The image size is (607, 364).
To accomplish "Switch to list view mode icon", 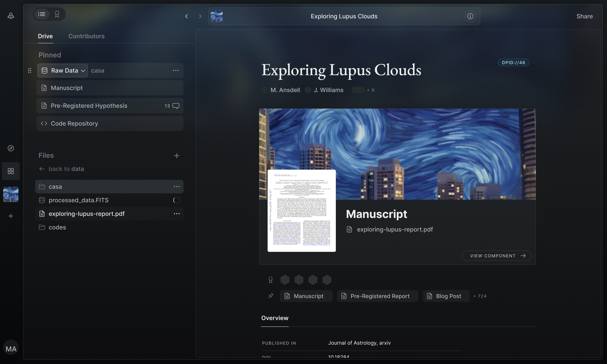I will [41, 14].
